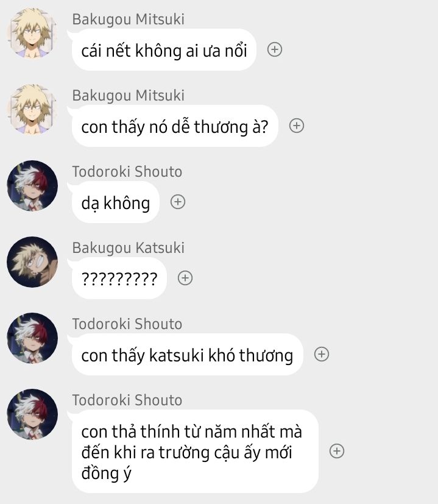The width and height of the screenshot is (438, 504).
Task: Click the first Bakugou Mitsuki sender name
Action: click(128, 20)
